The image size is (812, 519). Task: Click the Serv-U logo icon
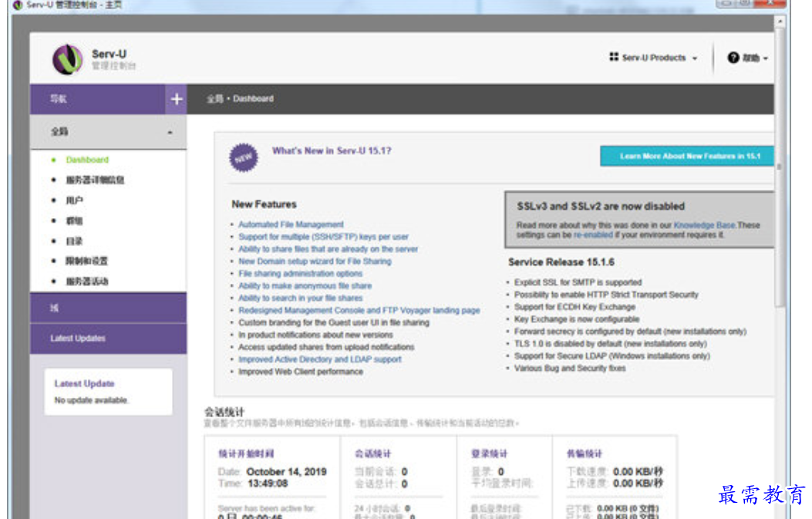67,59
